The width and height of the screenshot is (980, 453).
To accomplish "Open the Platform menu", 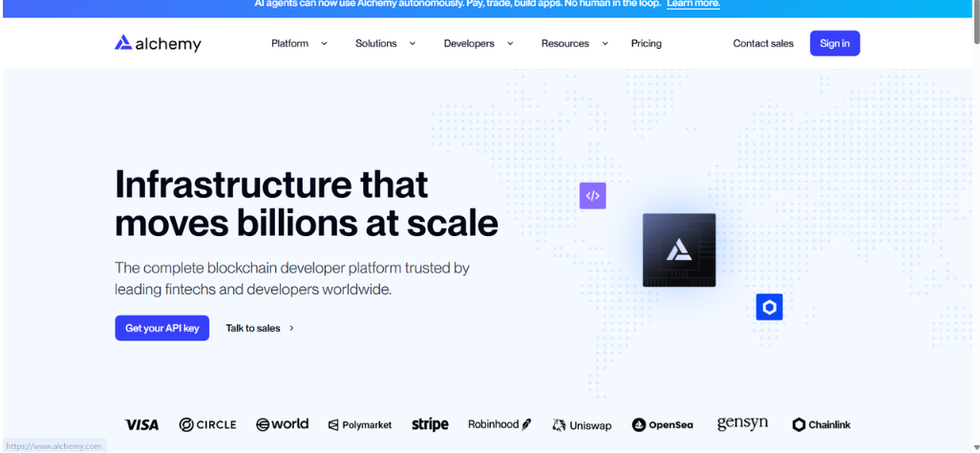I will tap(290, 43).
